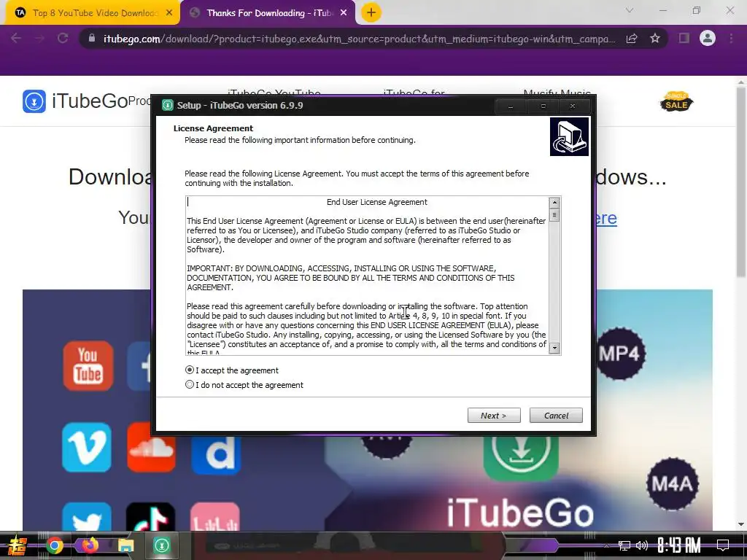Click iTubeGo logo on website
Viewport: 747px width, 560px height.
point(75,101)
